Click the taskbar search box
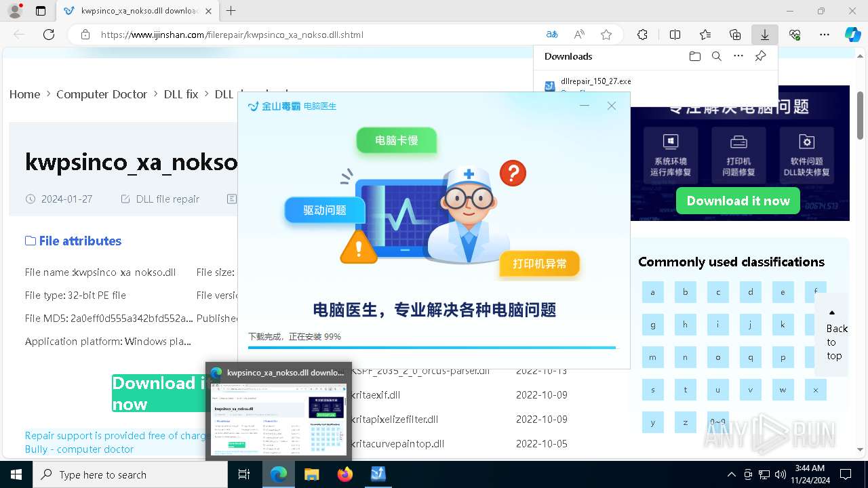868x488 pixels. point(130,474)
